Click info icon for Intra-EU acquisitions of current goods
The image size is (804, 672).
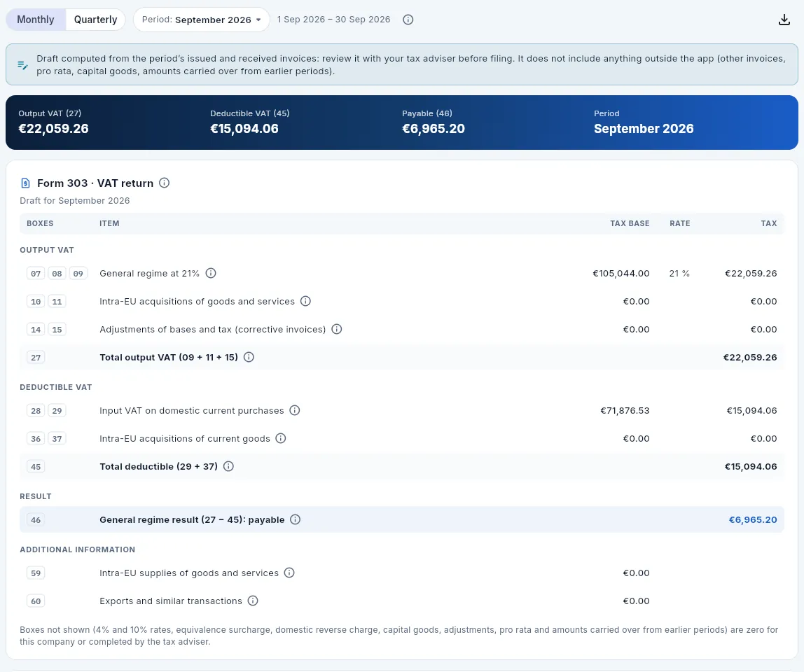click(x=280, y=438)
